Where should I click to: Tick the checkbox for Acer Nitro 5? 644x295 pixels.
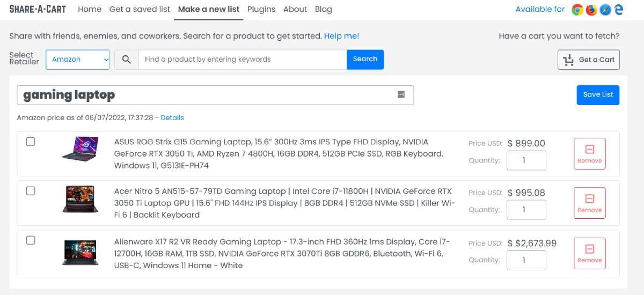tap(31, 191)
